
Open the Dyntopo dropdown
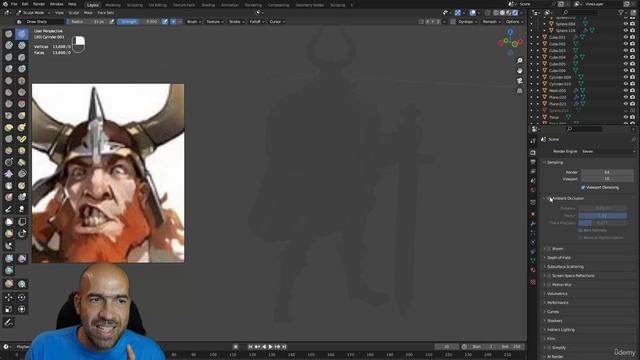pos(467,22)
